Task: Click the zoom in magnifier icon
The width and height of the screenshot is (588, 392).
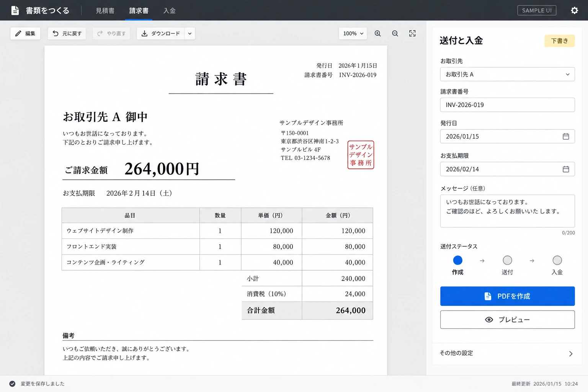Action: (377, 33)
